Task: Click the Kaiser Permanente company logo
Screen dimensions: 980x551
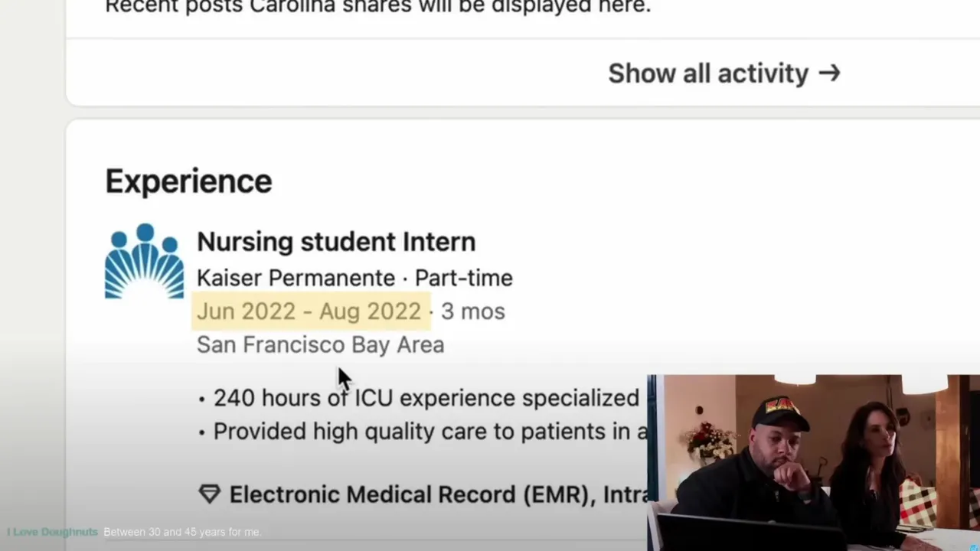Action: pos(144,262)
